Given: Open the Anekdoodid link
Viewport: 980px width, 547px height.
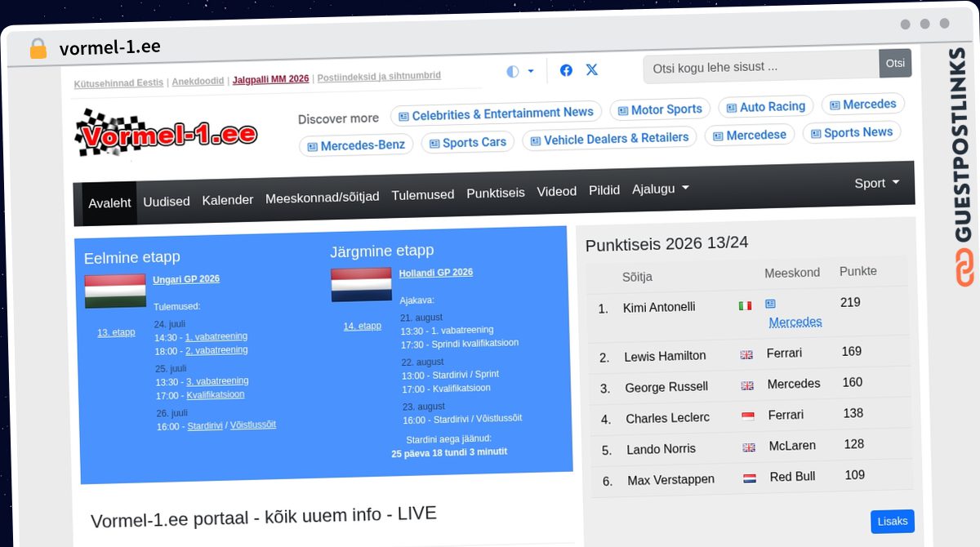Looking at the screenshot, I should pos(198,82).
